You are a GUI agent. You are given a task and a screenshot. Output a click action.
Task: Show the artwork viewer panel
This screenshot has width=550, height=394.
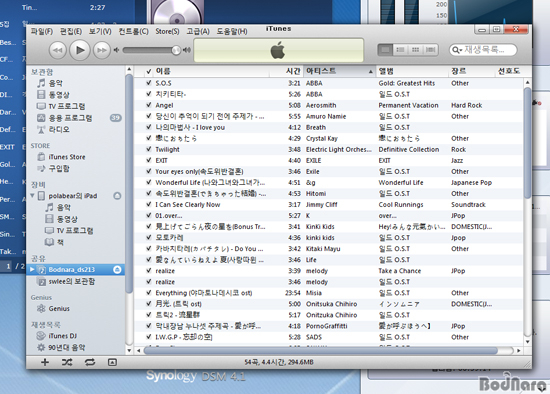tap(112, 362)
